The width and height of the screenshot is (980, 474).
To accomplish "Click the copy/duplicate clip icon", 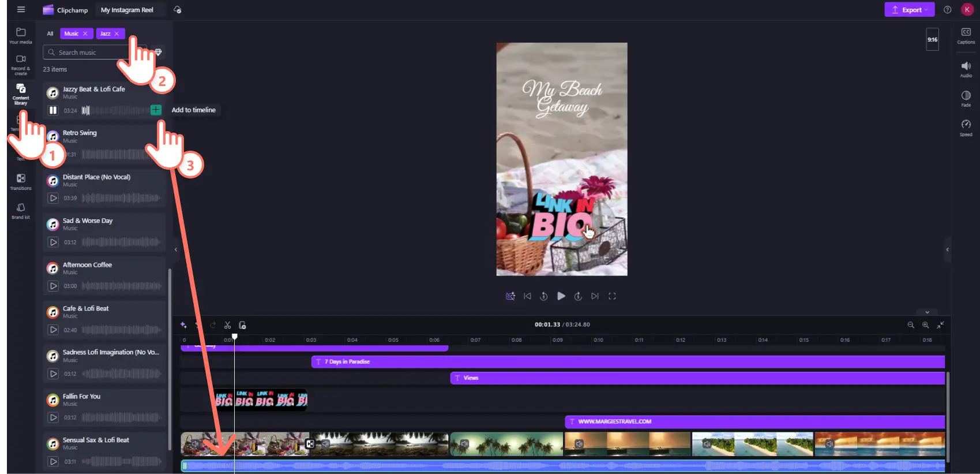I will pos(242,325).
